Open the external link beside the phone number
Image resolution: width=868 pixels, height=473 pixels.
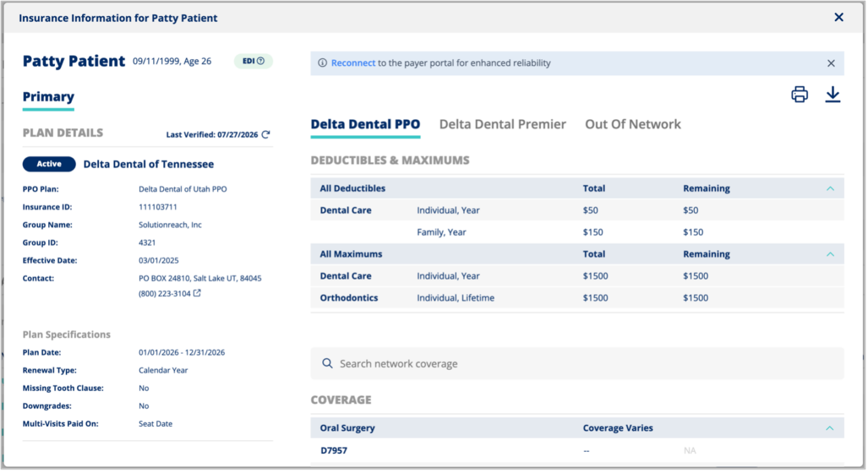click(197, 293)
